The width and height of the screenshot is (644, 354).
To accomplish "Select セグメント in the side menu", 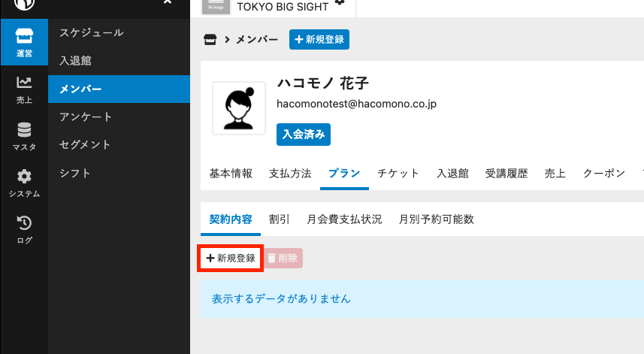I will click(86, 145).
